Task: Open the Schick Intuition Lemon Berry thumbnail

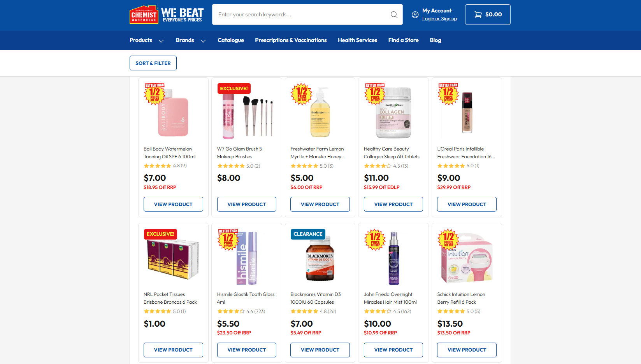Action: click(x=467, y=258)
